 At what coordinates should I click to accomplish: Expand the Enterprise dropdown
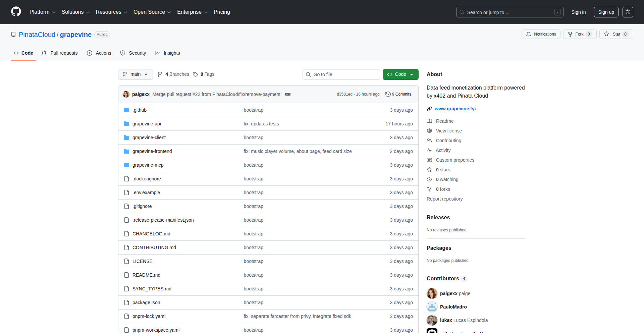(192, 12)
